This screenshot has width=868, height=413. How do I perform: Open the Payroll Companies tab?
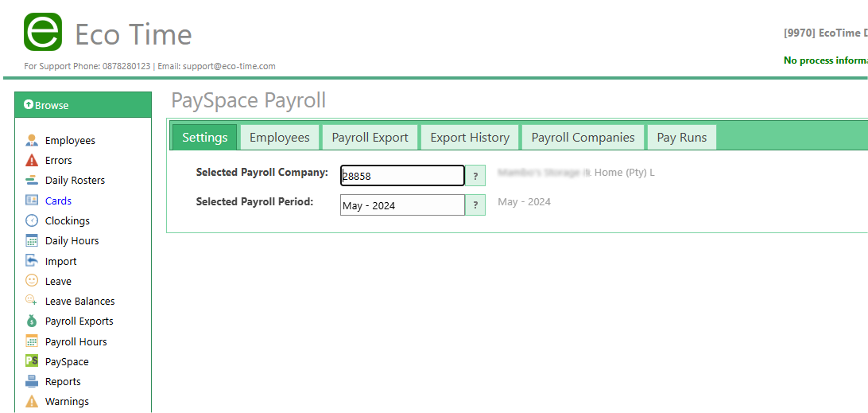point(583,138)
